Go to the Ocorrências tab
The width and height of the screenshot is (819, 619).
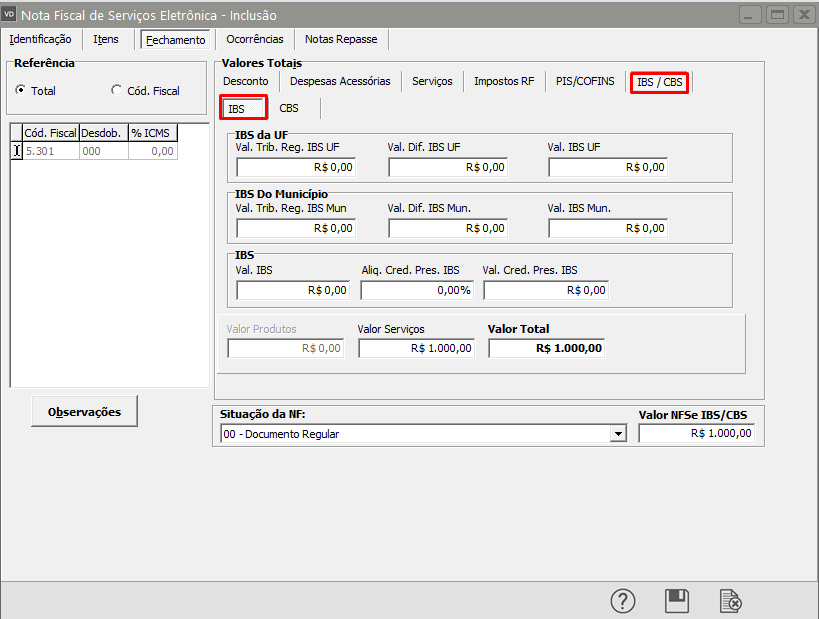(255, 39)
